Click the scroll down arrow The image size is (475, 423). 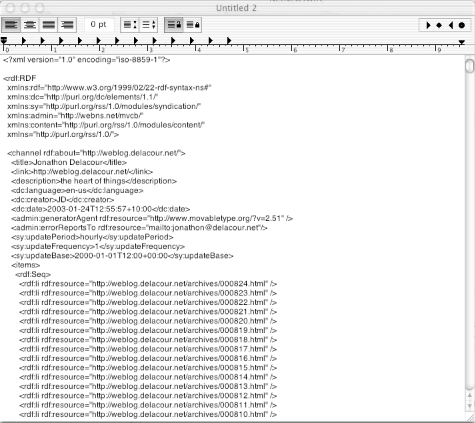click(x=470, y=406)
